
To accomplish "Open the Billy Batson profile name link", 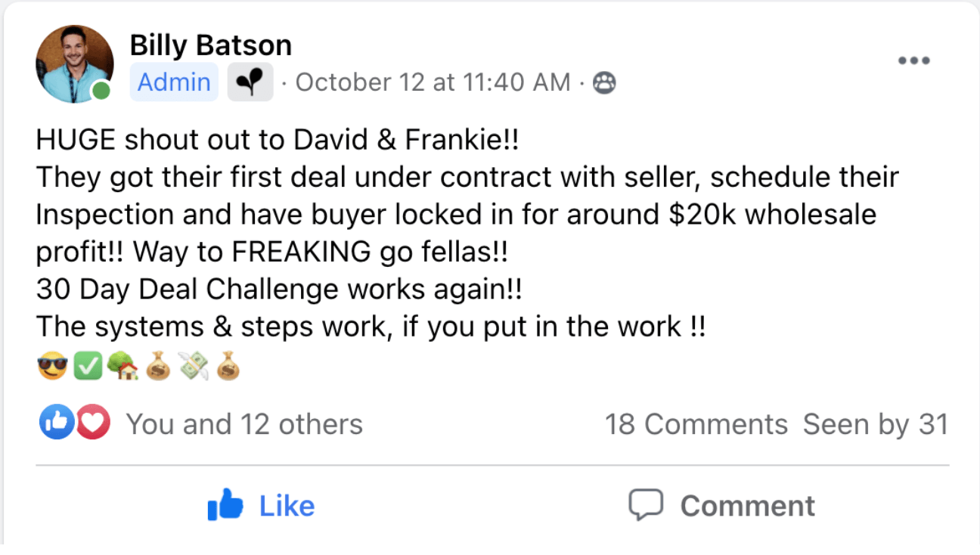I will coord(210,45).
